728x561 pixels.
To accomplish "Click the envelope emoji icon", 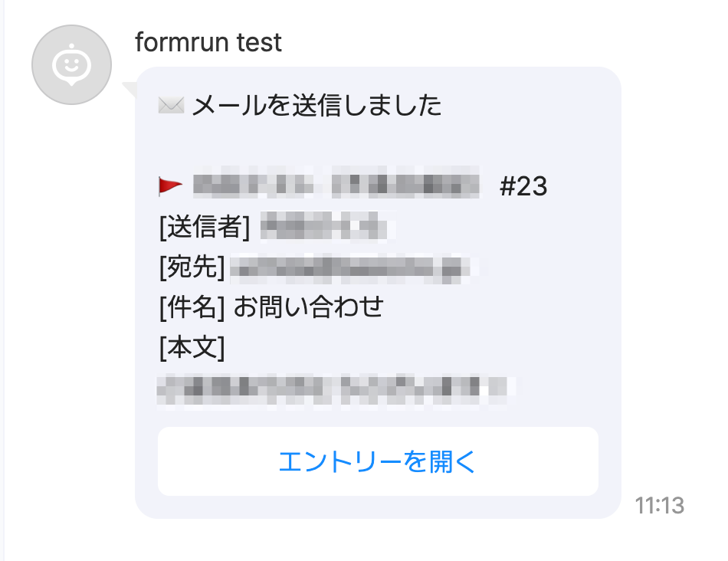I will [170, 105].
